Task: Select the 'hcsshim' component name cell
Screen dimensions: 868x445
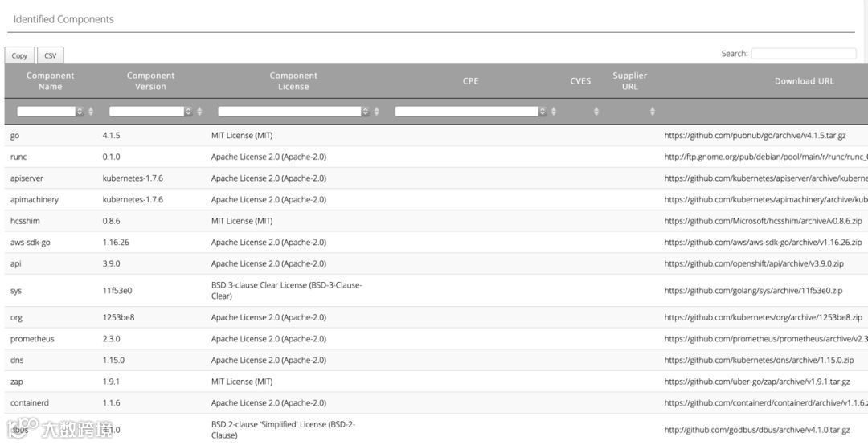Action: click(x=25, y=221)
